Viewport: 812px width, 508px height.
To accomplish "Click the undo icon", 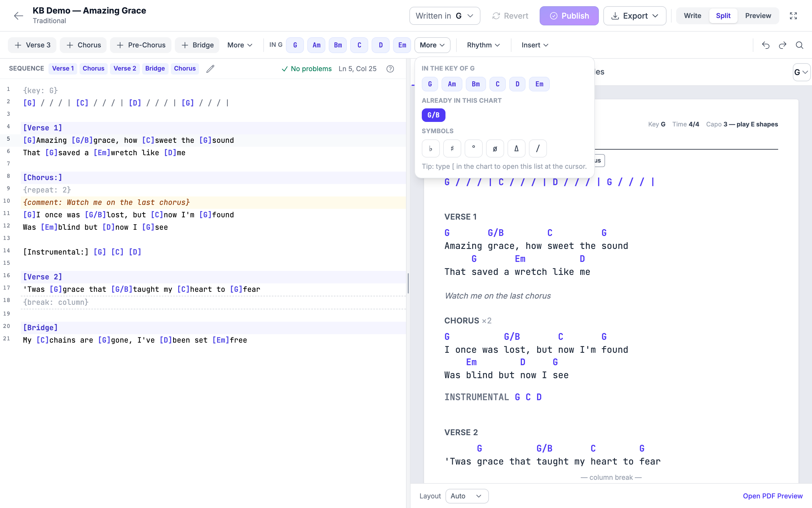I will pos(766,45).
